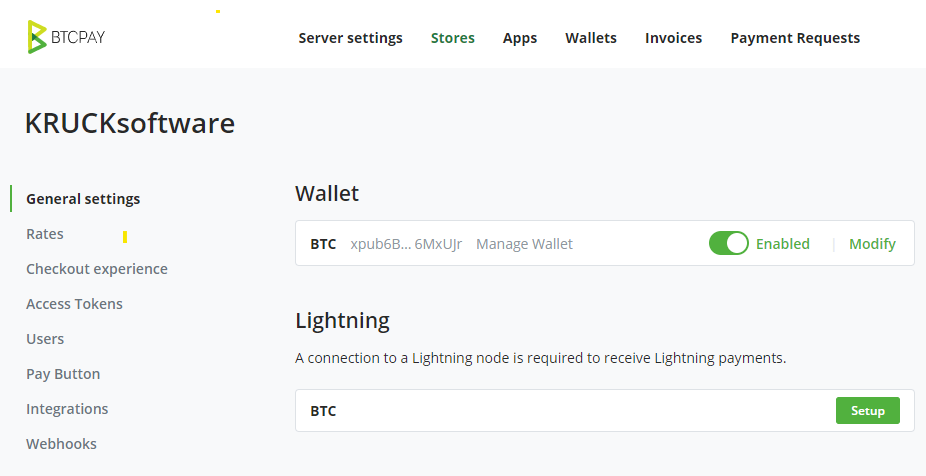This screenshot has height=476, width=926.
Task: Open Payment Requests in navigation bar
Action: click(x=795, y=38)
